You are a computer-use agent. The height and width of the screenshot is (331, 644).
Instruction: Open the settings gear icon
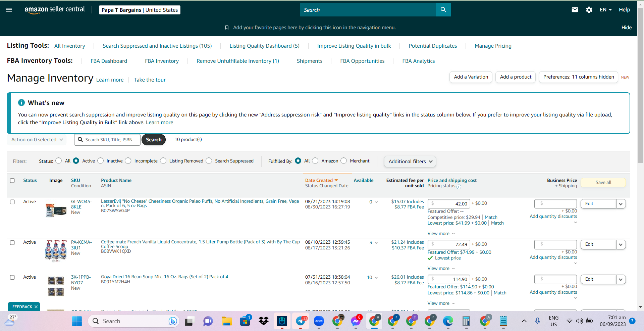[x=589, y=10]
